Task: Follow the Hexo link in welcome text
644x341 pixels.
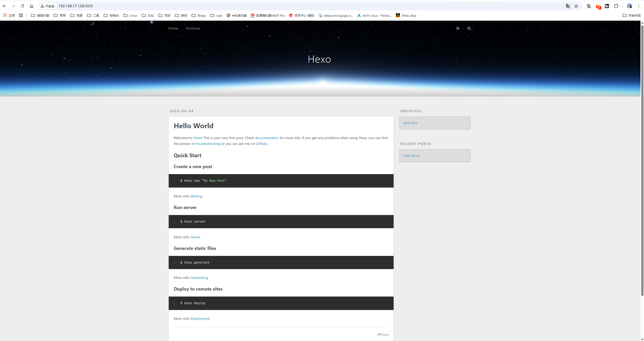Action: click(197, 138)
